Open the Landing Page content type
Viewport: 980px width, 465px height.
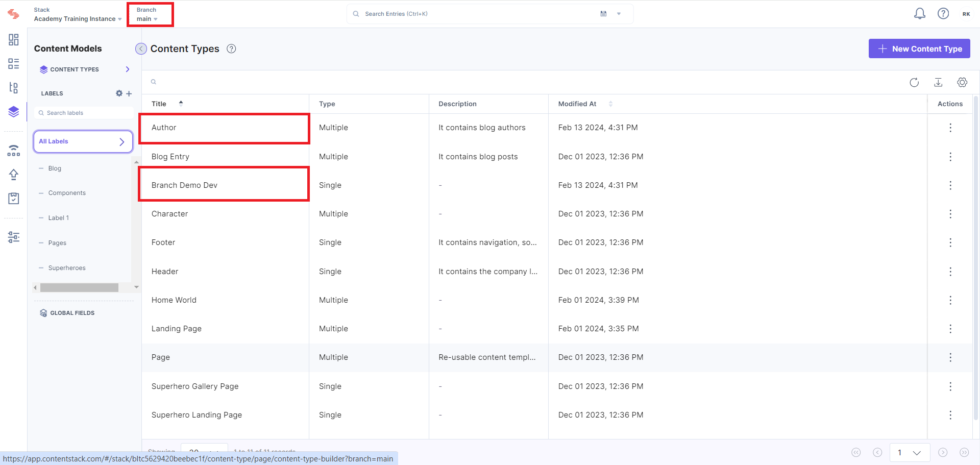tap(177, 329)
